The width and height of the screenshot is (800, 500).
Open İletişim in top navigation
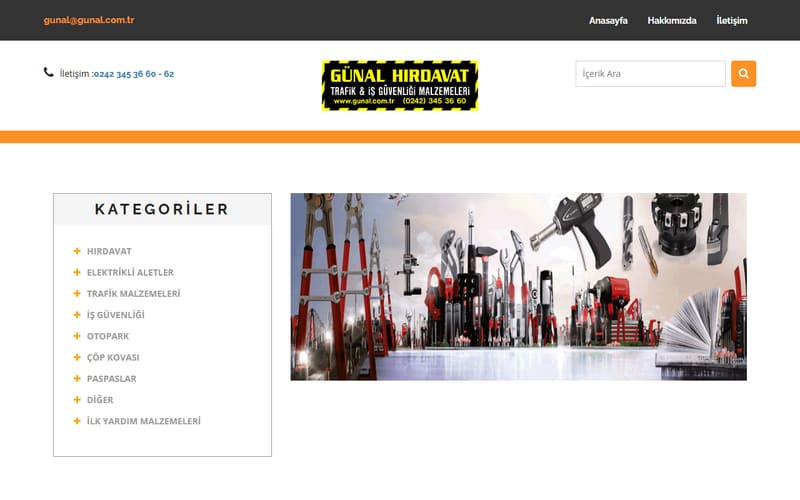pos(731,20)
